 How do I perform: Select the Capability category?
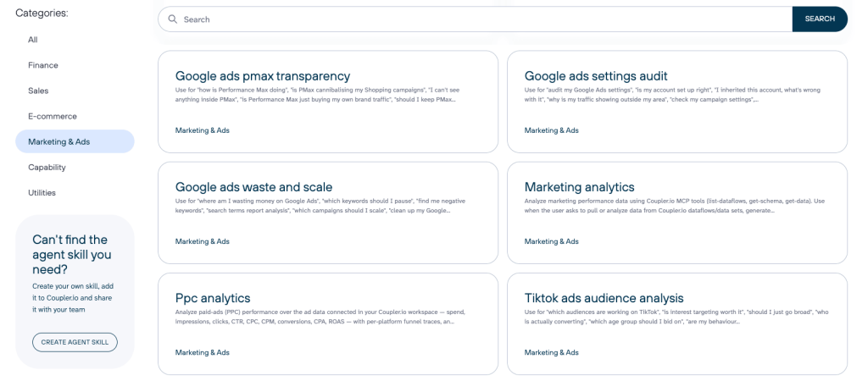pyautogui.click(x=47, y=167)
